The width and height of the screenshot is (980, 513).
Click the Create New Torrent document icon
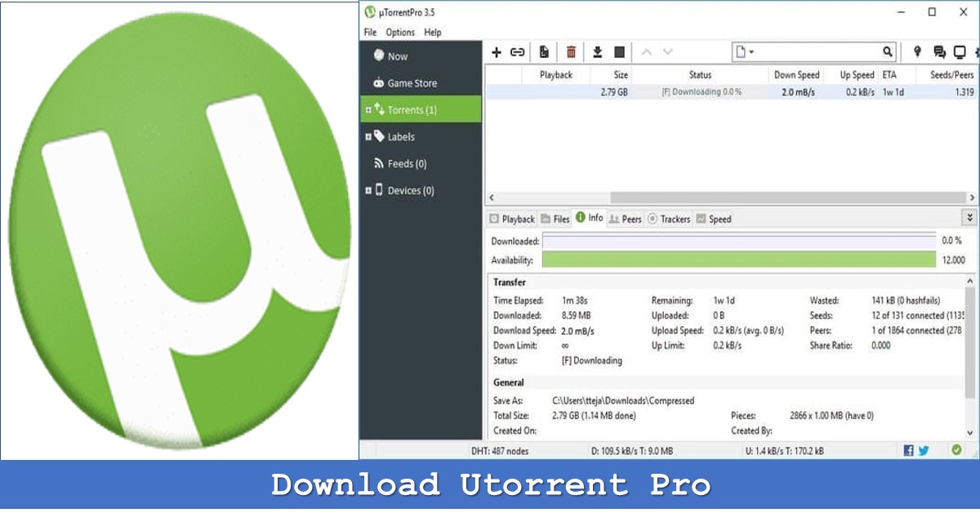[x=544, y=52]
